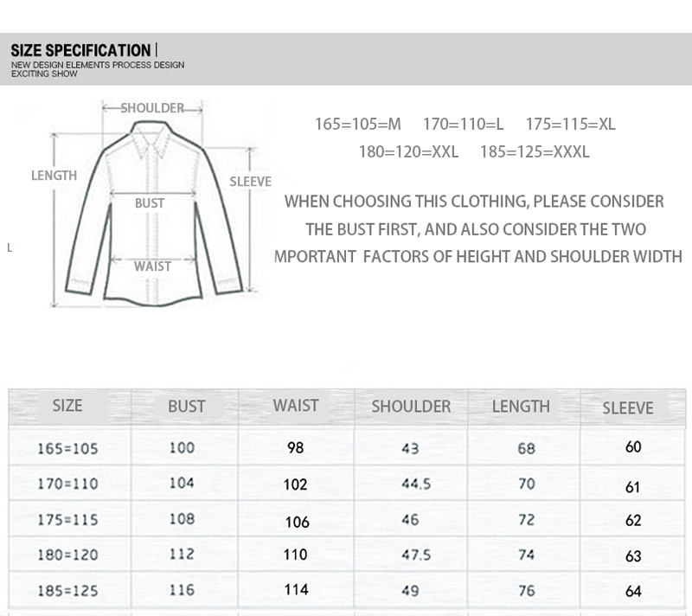Viewport: 692px width, 616px height.
Task: Click the 175=115 size row label
Action: (x=67, y=520)
